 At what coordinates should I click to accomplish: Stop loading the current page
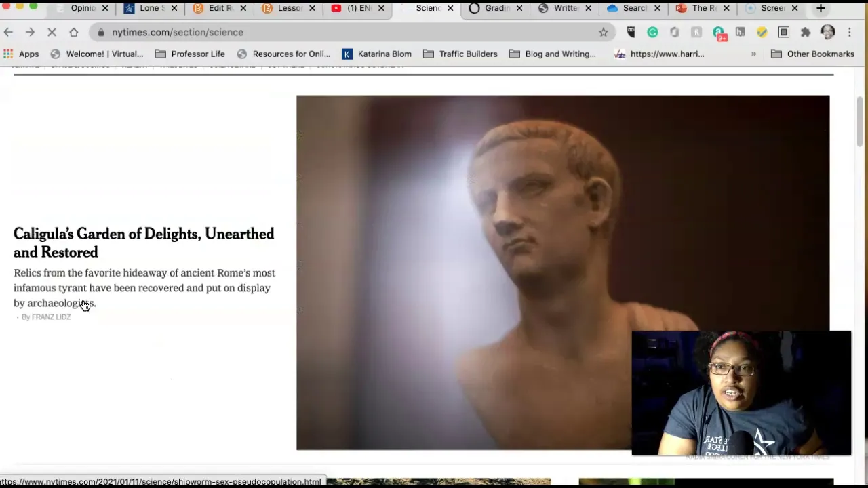point(52,32)
